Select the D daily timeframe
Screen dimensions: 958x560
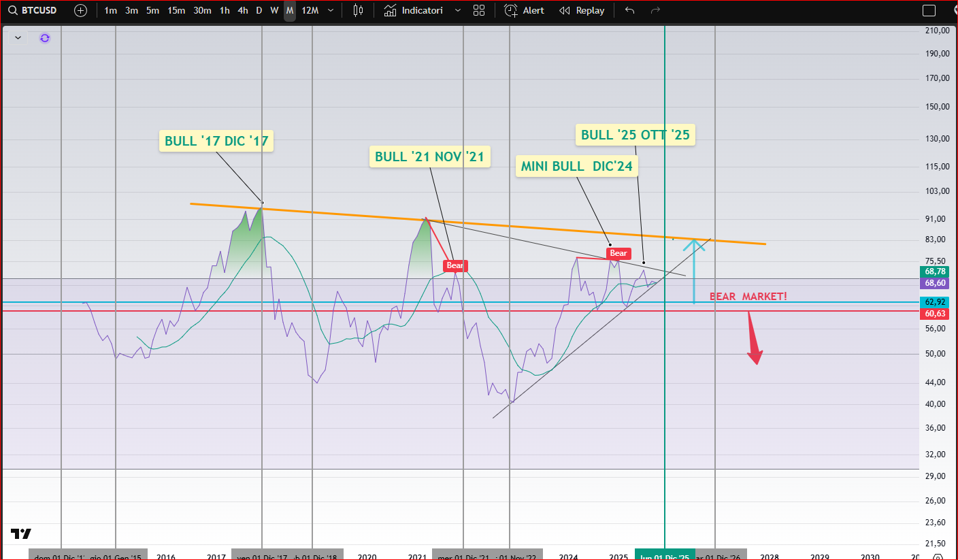click(259, 10)
